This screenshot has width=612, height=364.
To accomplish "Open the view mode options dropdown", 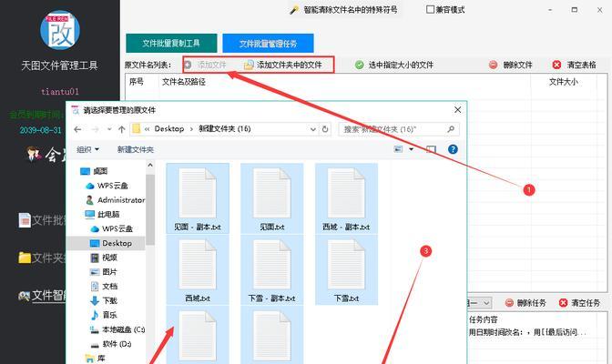I will coord(412,149).
